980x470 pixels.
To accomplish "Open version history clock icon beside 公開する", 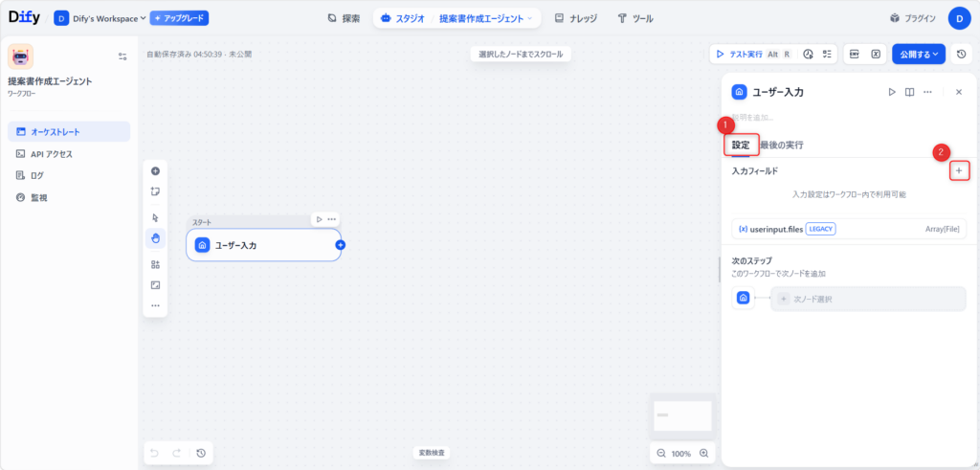I will 961,55.
